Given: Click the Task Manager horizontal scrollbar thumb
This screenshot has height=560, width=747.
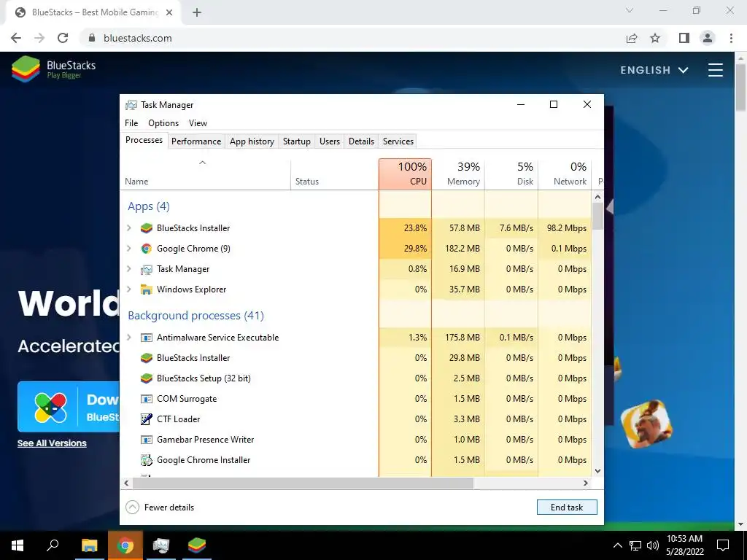Looking at the screenshot, I should 303,483.
